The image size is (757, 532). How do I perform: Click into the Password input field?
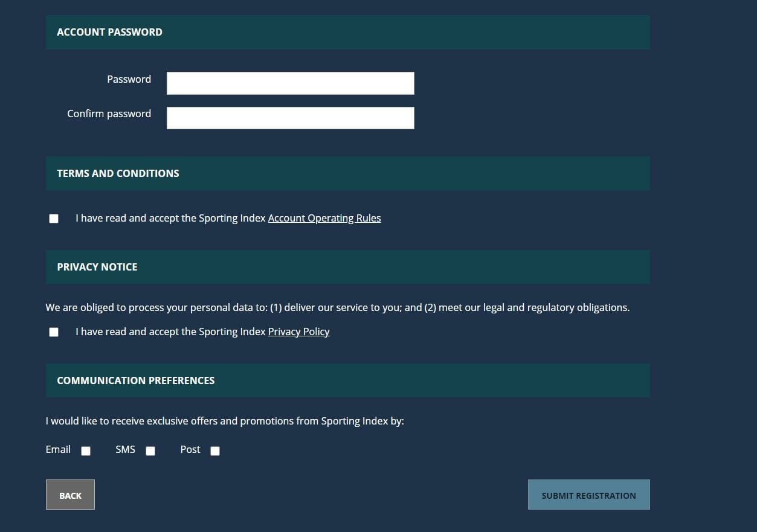(x=290, y=83)
